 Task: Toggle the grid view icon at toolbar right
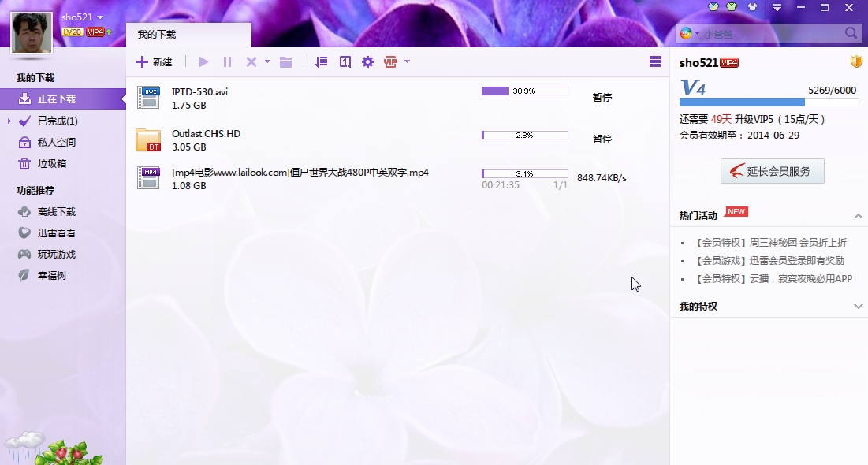[655, 62]
